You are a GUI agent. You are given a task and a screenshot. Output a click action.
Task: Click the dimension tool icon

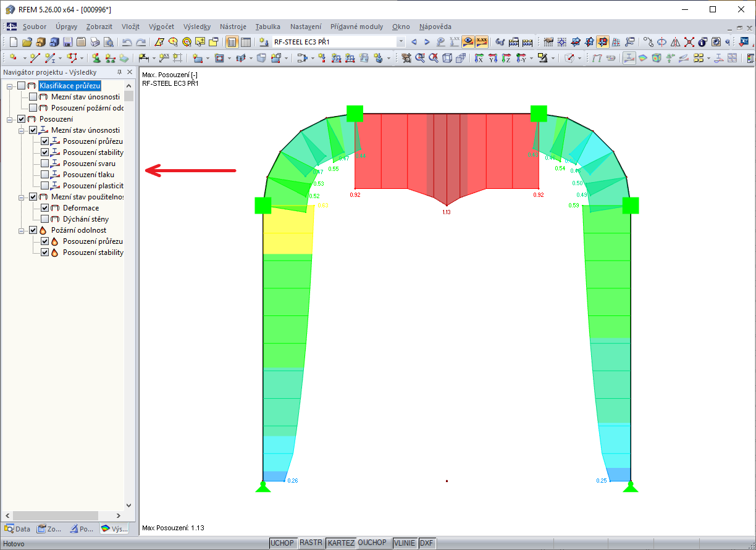click(143, 58)
